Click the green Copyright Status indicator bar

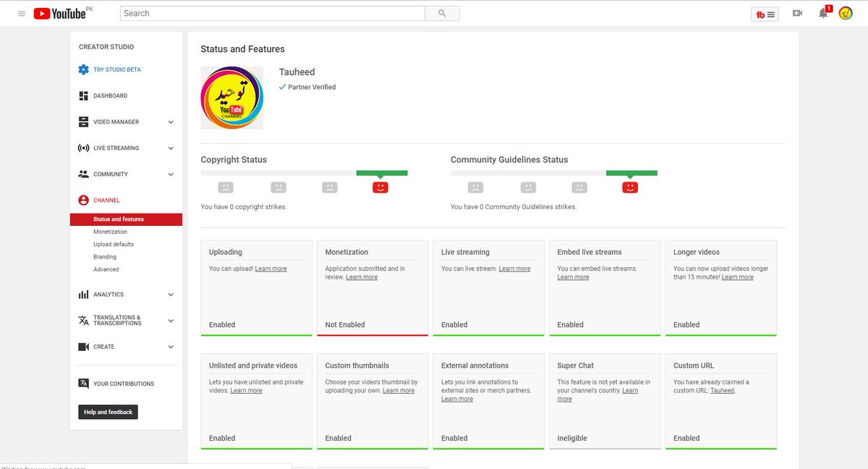[x=382, y=173]
